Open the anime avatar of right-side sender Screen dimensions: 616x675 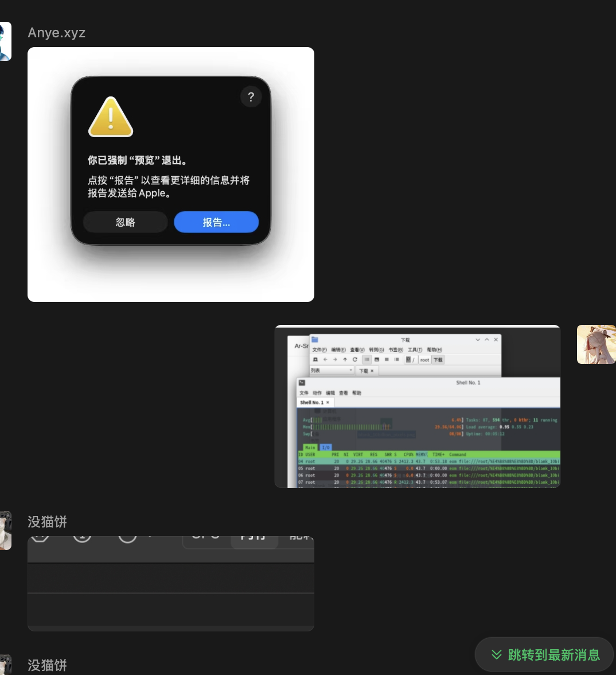click(x=596, y=344)
